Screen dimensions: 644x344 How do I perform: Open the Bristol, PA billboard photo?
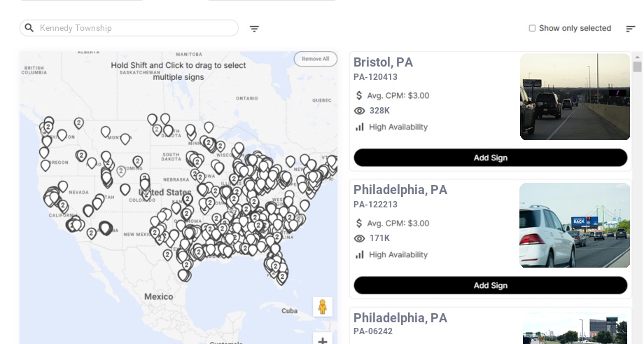575,97
